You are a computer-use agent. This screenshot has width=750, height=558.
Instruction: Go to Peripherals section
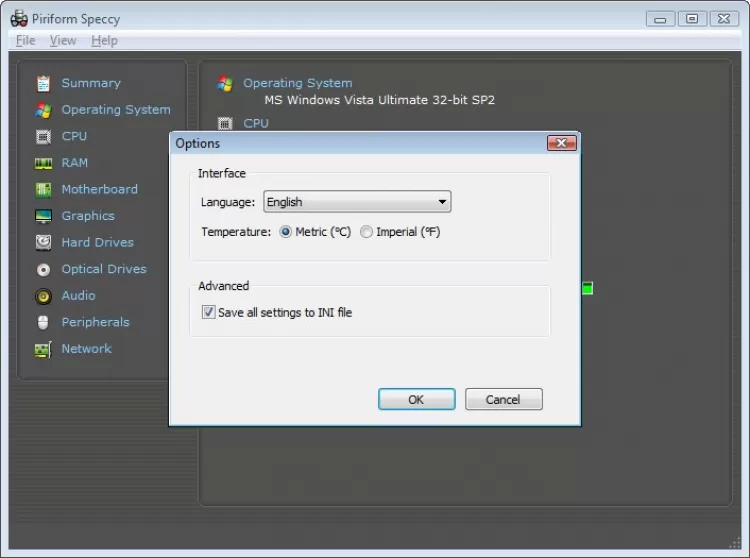tap(96, 322)
